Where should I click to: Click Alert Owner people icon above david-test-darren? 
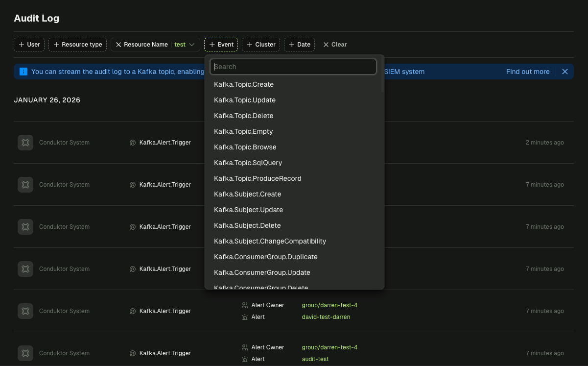[x=245, y=305]
